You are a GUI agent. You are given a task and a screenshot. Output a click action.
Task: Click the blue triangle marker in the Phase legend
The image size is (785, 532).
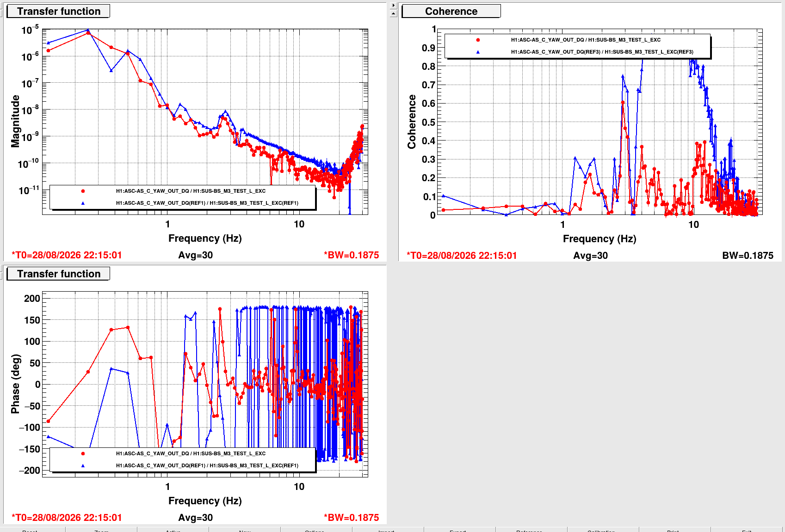pos(83,465)
